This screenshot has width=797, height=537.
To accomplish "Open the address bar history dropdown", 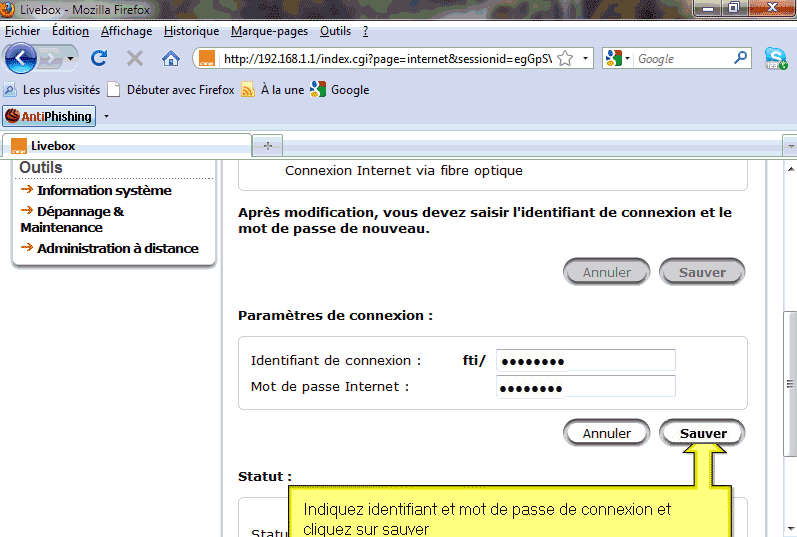I will [x=585, y=59].
